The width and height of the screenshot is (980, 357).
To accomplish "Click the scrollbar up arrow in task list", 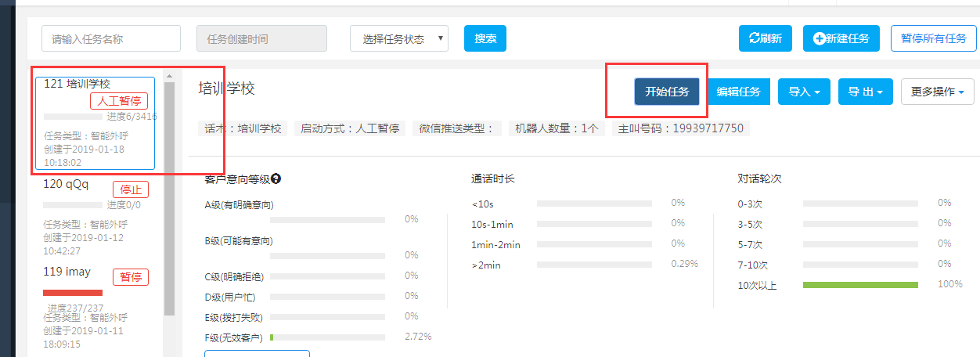I will click(x=169, y=77).
